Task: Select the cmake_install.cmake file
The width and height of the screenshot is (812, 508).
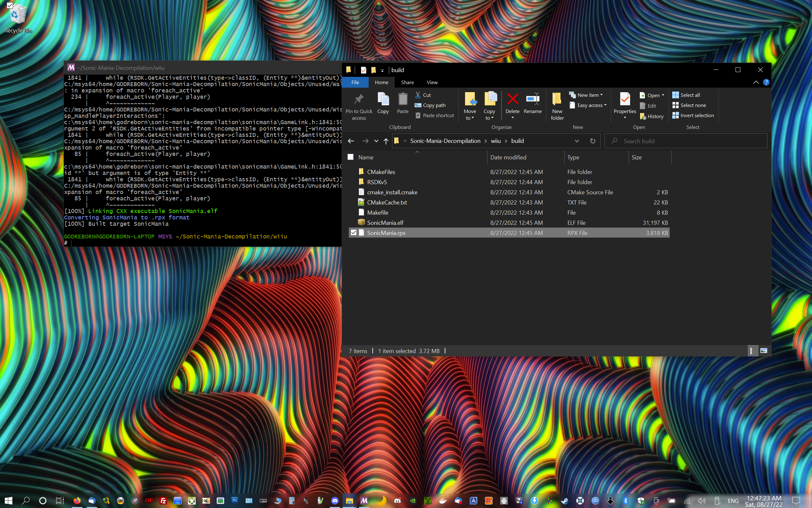Action: [x=509, y=192]
